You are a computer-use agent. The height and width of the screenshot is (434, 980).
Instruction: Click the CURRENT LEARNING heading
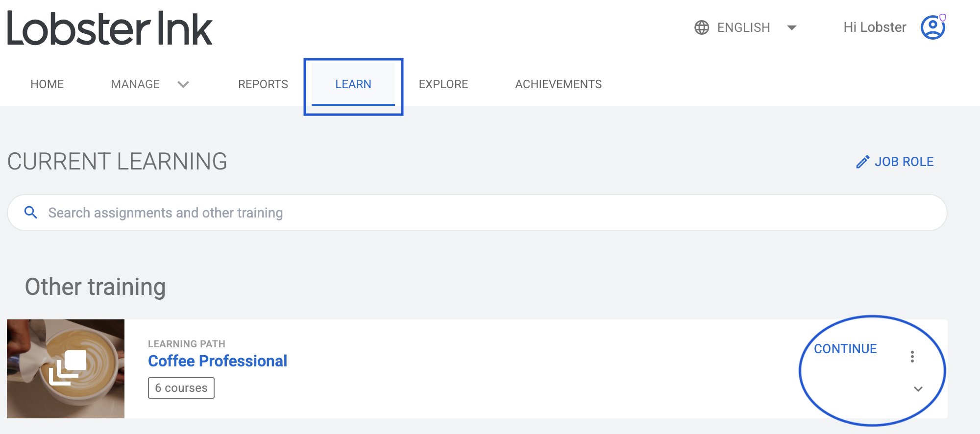coord(117,162)
